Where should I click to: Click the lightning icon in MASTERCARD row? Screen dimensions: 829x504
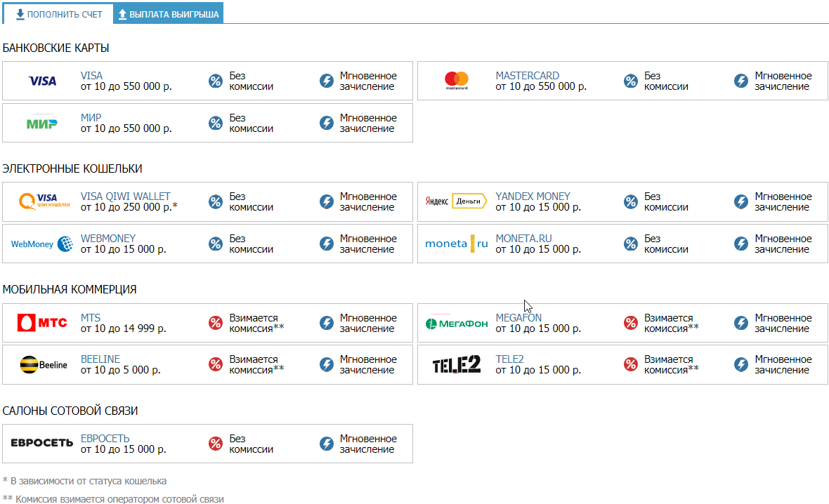[x=741, y=81]
